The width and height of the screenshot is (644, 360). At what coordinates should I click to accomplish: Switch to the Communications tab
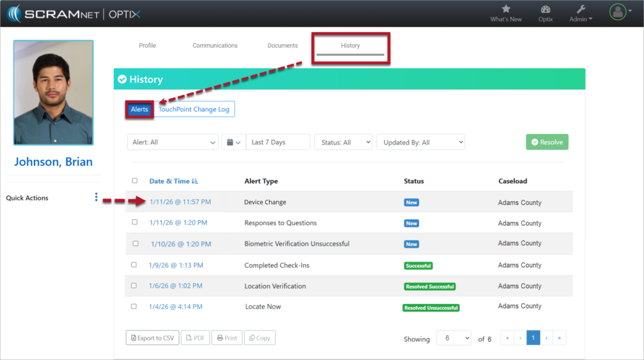pos(215,45)
